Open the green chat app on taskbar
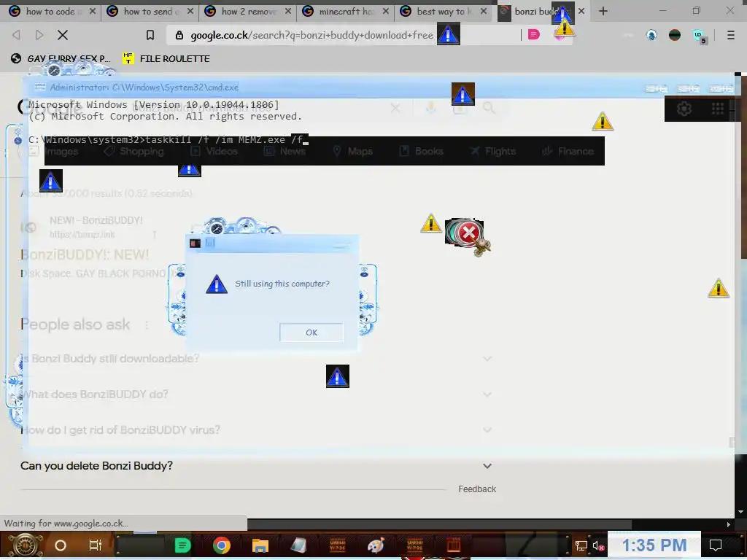The image size is (747, 560). [182, 545]
